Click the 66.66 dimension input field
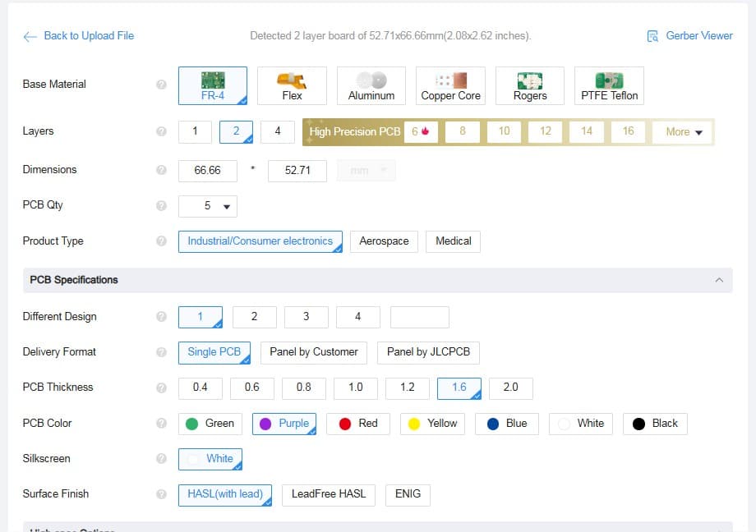This screenshot has height=532, width=756. coord(208,171)
